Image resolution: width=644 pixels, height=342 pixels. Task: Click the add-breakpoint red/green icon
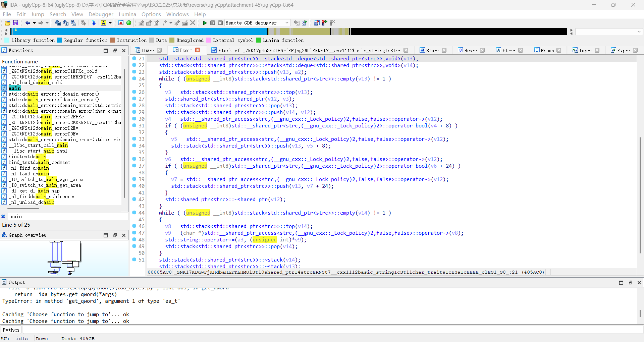(x=325, y=23)
